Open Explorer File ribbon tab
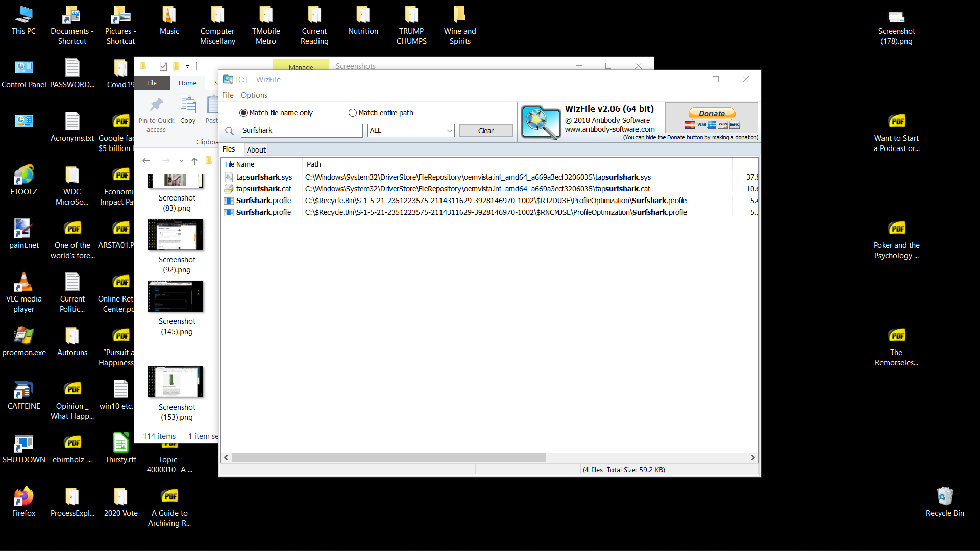This screenshot has height=551, width=980. (152, 83)
